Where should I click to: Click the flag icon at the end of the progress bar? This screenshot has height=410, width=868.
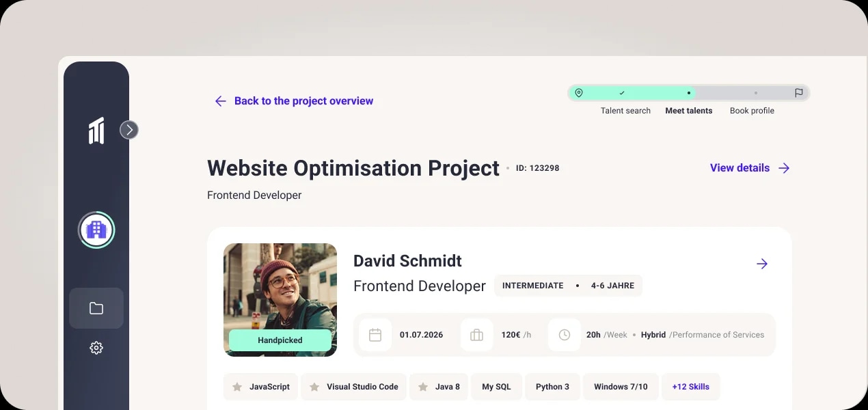pos(798,92)
